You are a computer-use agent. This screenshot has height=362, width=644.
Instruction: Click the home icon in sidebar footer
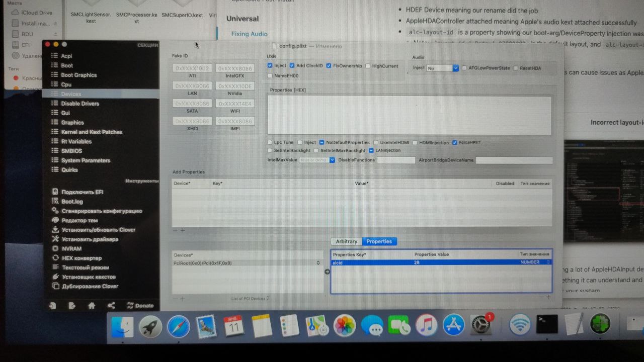point(91,305)
